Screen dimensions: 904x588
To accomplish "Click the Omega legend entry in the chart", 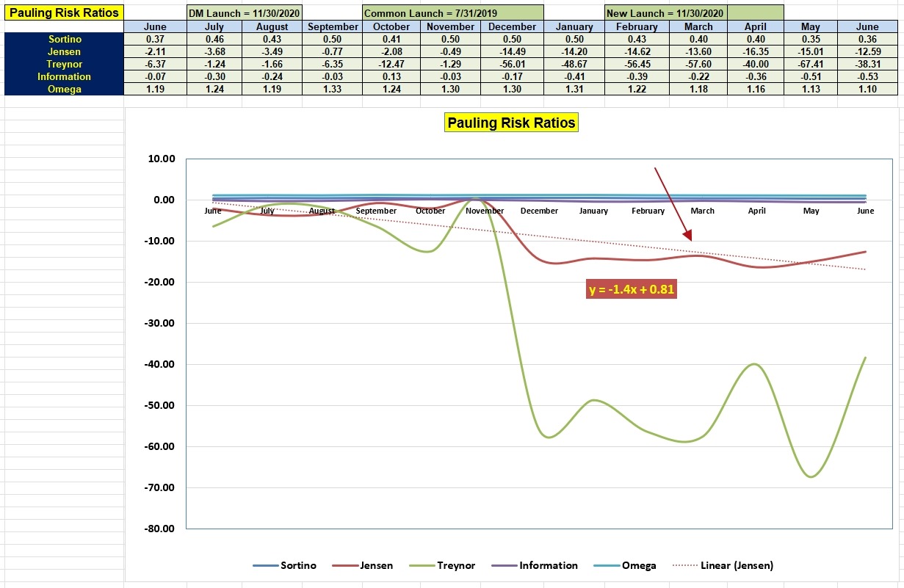I will [626, 565].
